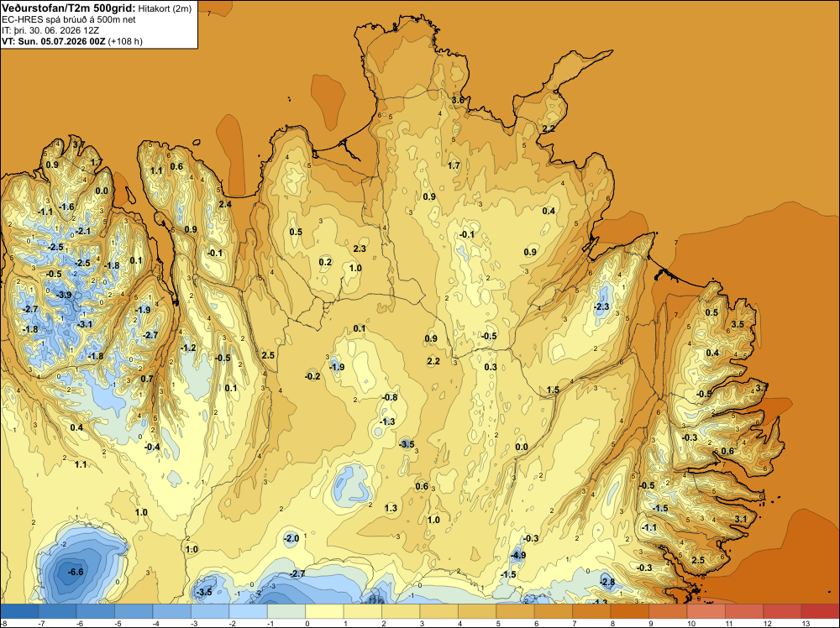Select the red 13 degree legend swatch
The height and width of the screenshot is (628, 840).
click(820, 611)
